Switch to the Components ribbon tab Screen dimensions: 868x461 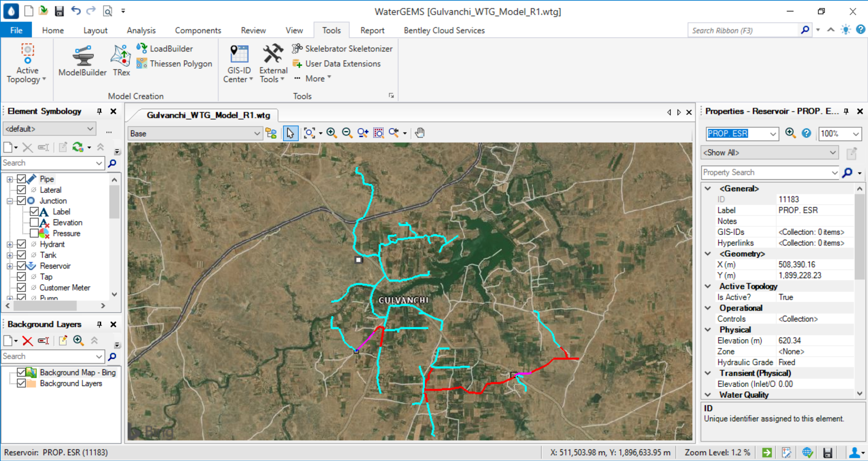pyautogui.click(x=198, y=30)
